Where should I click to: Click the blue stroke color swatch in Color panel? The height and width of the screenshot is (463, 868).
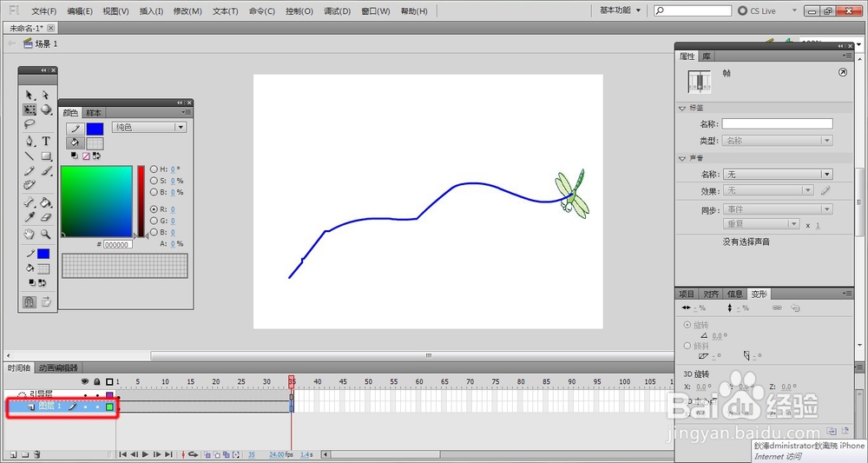(95, 129)
